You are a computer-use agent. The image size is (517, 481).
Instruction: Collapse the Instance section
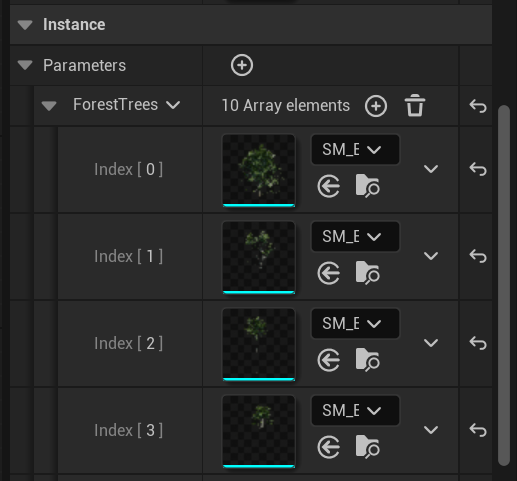click(25, 25)
